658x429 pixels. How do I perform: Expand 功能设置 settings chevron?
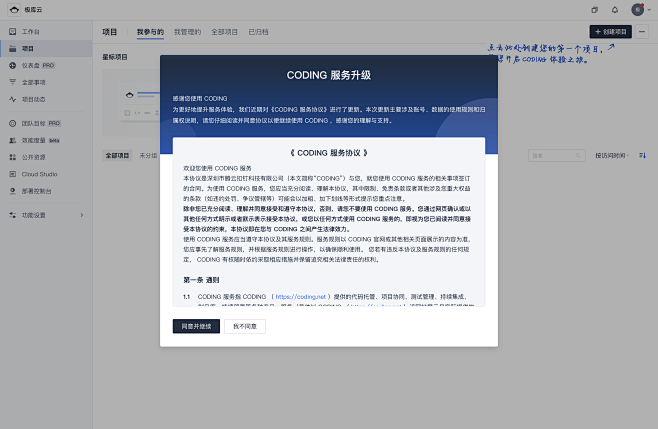(82, 215)
